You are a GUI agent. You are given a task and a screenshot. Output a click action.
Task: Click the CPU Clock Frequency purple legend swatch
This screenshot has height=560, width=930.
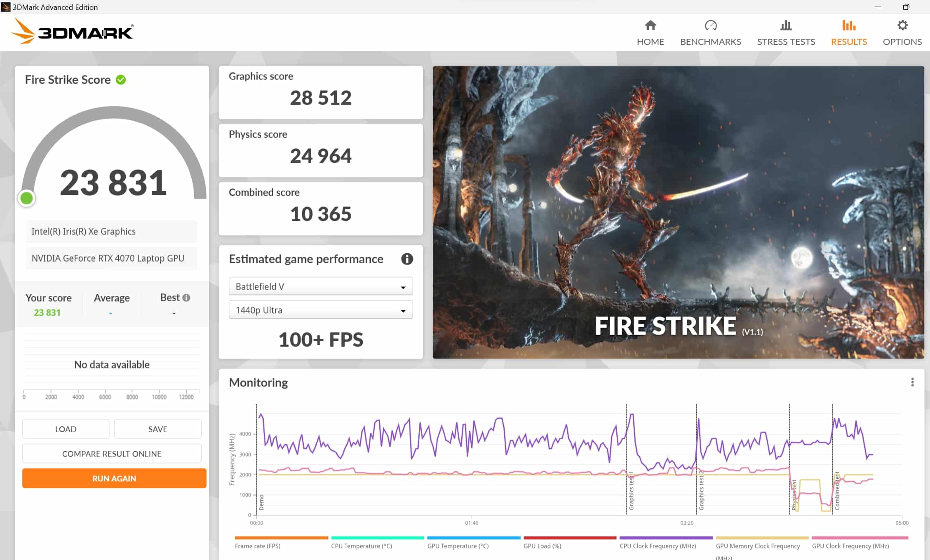point(666,538)
